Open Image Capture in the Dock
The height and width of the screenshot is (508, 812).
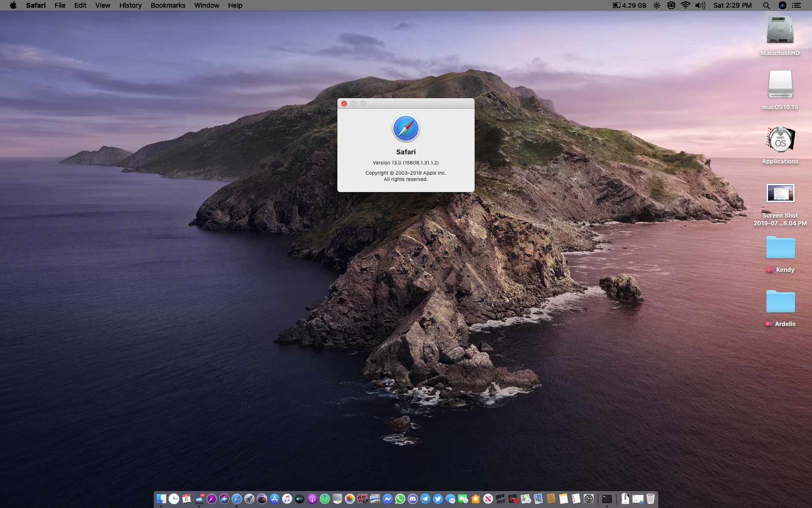pyautogui.click(x=375, y=499)
